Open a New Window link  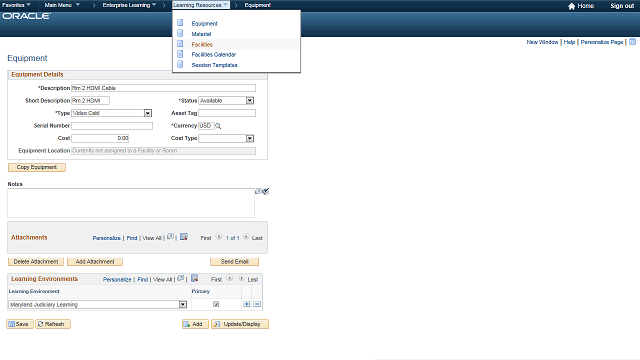(542, 42)
